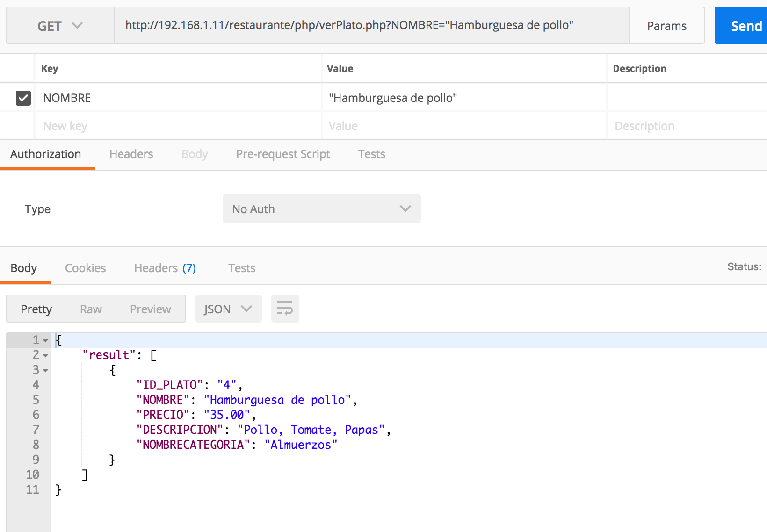Click the "35.00" price value
Image resolution: width=767 pixels, height=532 pixels.
click(227, 415)
